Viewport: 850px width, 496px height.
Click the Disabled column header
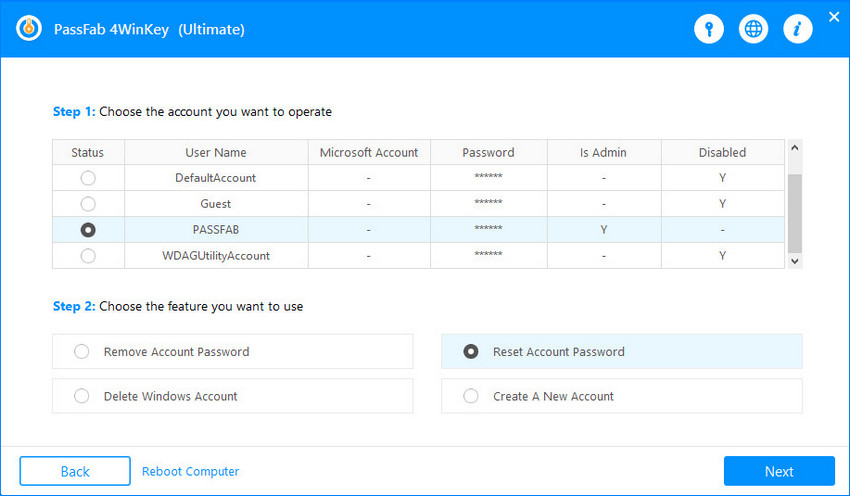pos(722,152)
